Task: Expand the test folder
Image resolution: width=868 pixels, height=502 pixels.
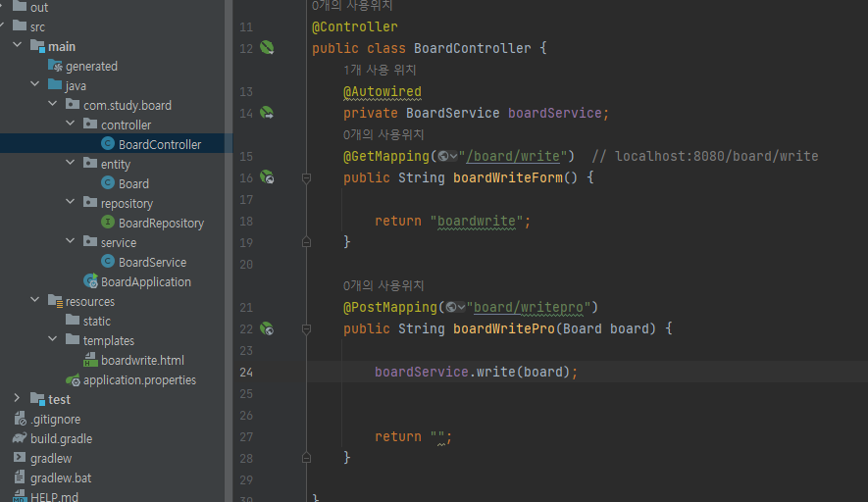Action: [x=17, y=398]
